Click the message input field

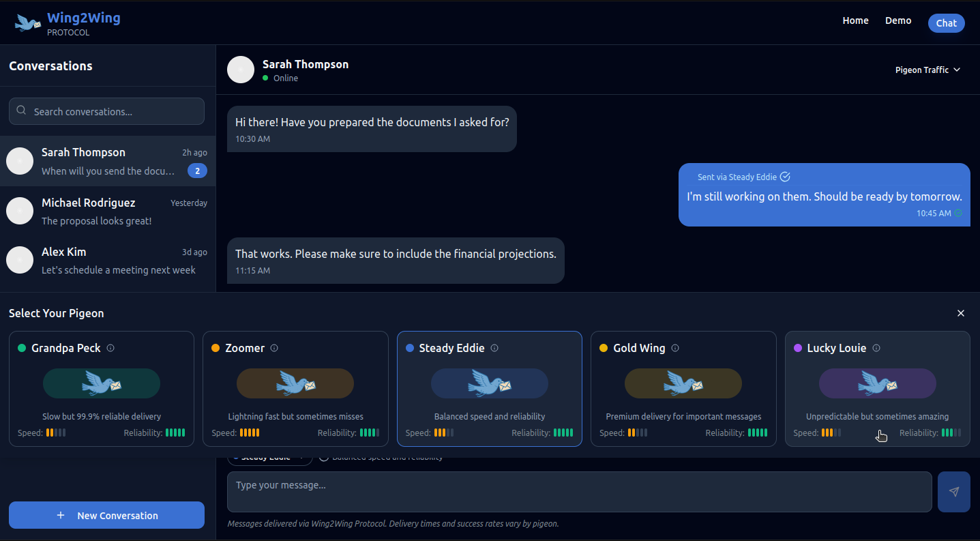coord(579,491)
